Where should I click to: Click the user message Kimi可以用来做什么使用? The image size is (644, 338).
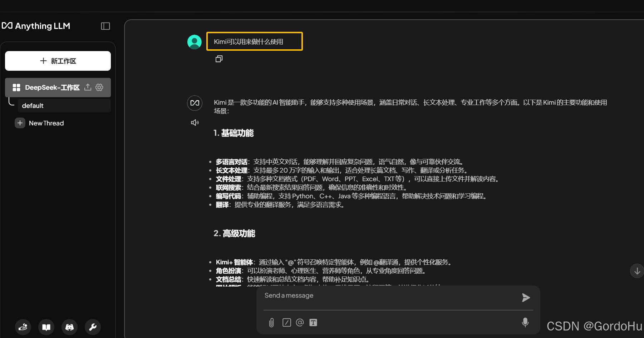[249, 42]
